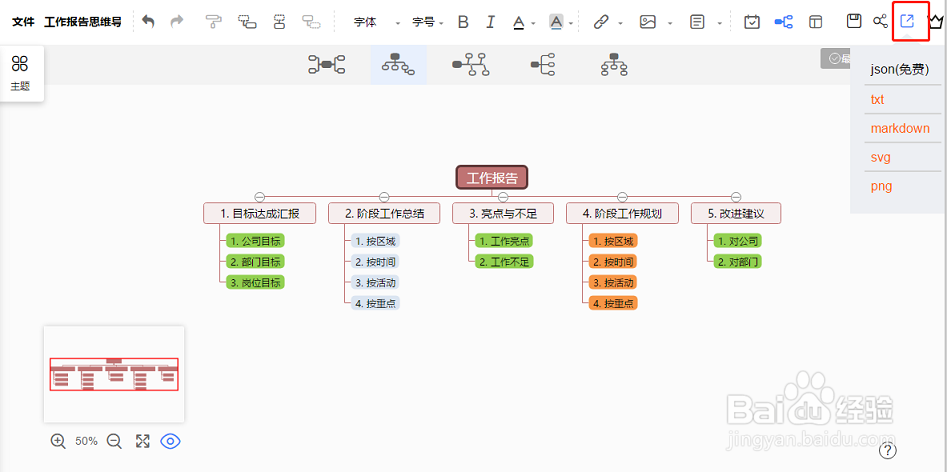Screen dimensions: 947x472
Task: Open the 主题 theme panel
Action: [20, 73]
